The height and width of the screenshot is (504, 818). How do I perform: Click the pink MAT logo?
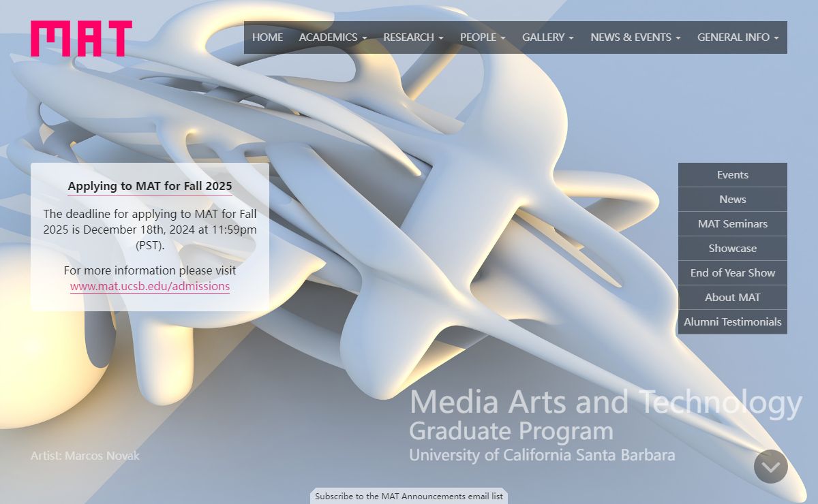tap(81, 38)
